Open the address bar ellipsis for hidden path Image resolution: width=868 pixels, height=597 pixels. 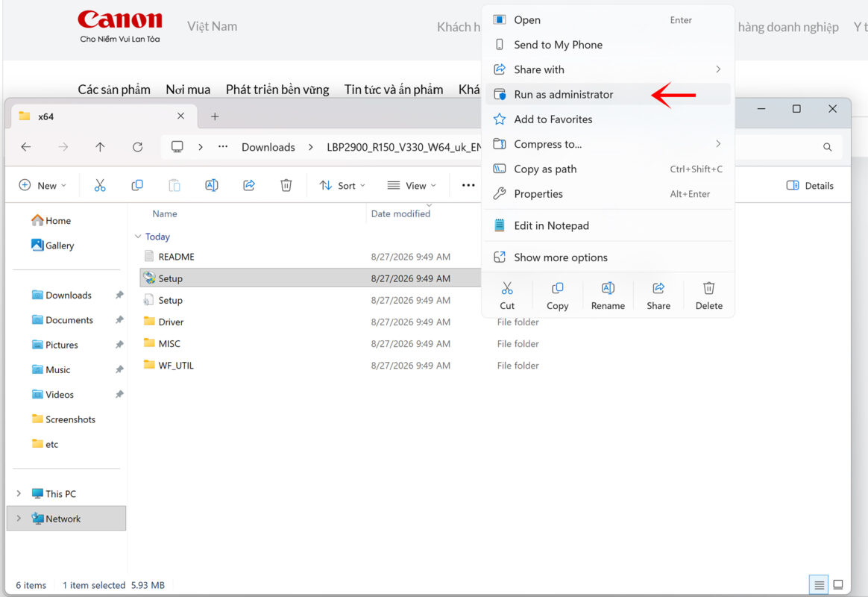(x=223, y=147)
